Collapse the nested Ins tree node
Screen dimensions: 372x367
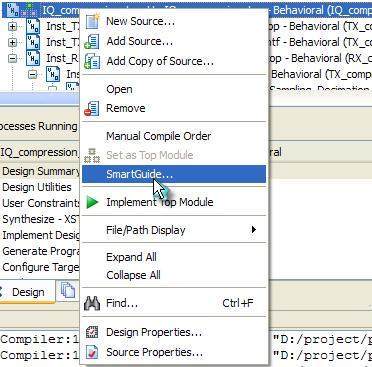click(32, 74)
